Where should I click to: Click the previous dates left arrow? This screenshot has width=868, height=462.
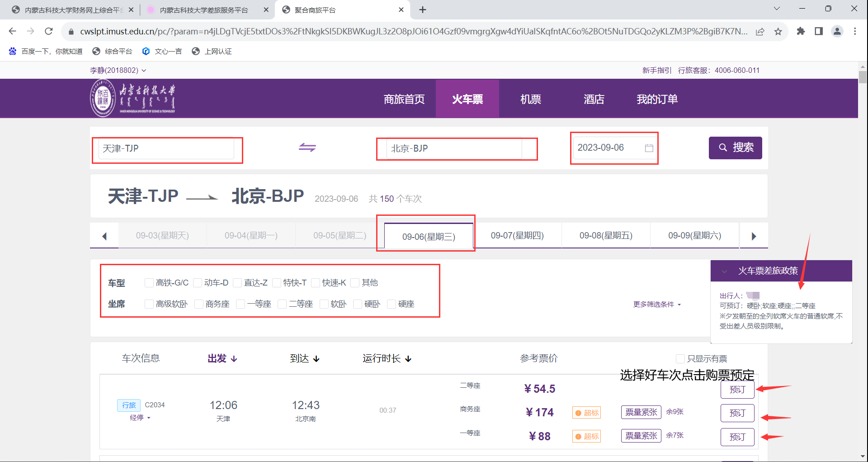coord(104,236)
